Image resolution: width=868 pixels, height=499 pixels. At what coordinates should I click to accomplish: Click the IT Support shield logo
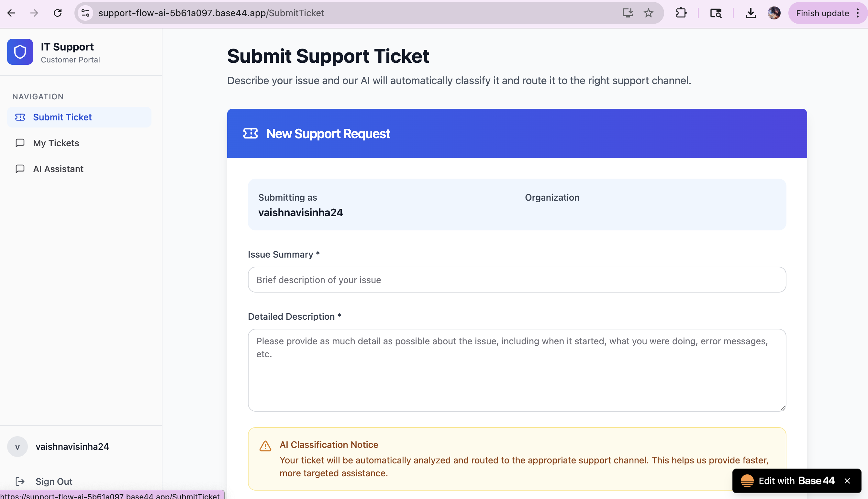(x=20, y=52)
